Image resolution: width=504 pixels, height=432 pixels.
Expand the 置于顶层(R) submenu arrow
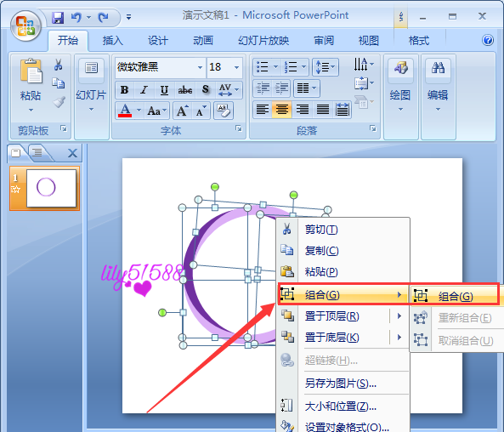point(399,316)
